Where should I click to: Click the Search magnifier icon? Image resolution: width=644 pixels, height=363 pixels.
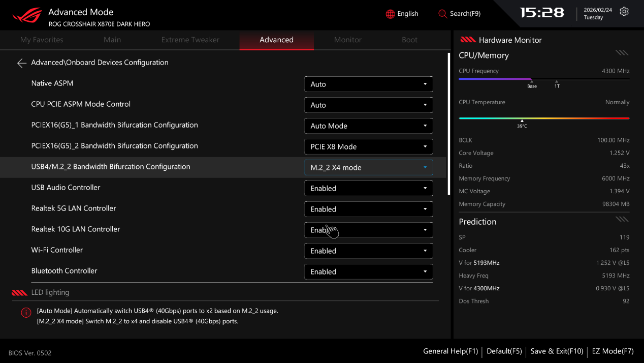click(x=442, y=14)
